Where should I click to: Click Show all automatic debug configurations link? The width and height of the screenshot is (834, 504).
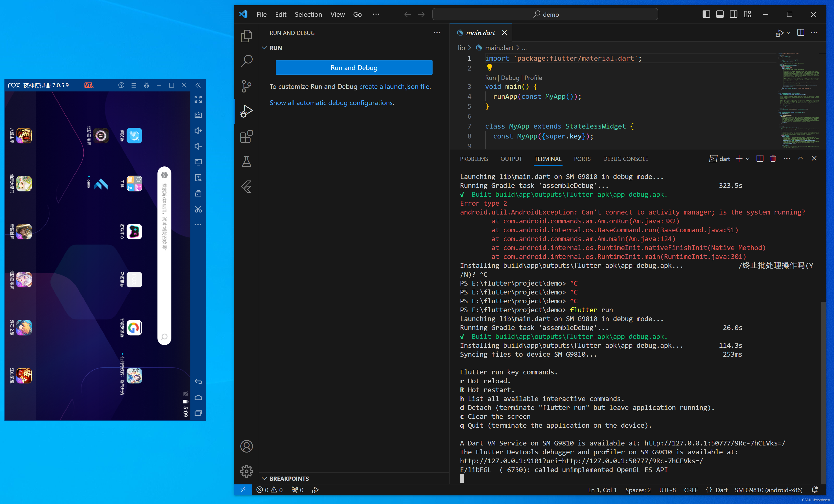(x=331, y=103)
